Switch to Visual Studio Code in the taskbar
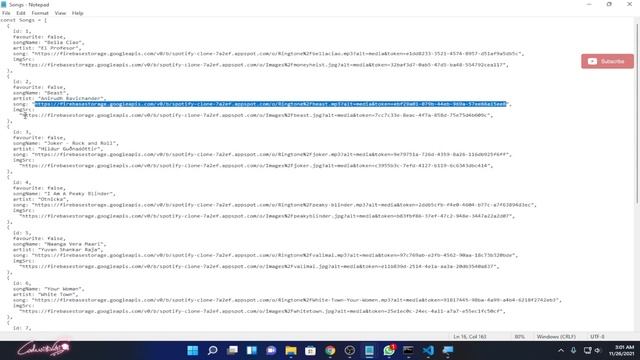The height and width of the screenshot is (360, 640). tap(428, 350)
